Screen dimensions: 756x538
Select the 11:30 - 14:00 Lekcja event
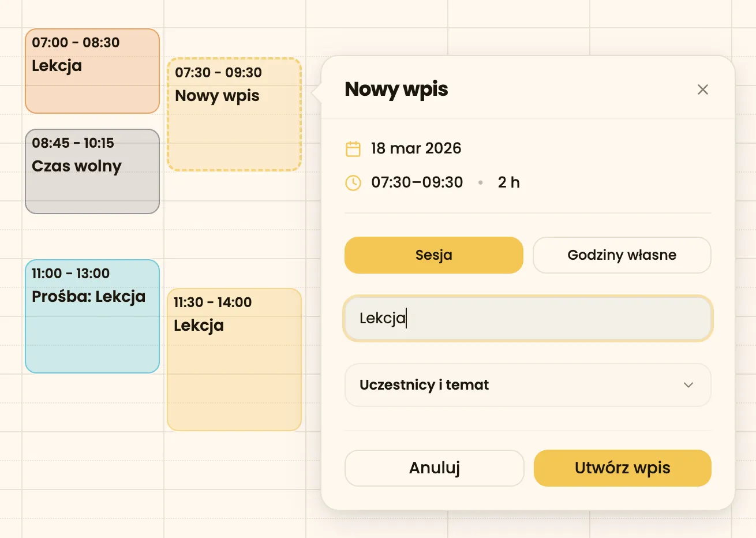tap(234, 360)
